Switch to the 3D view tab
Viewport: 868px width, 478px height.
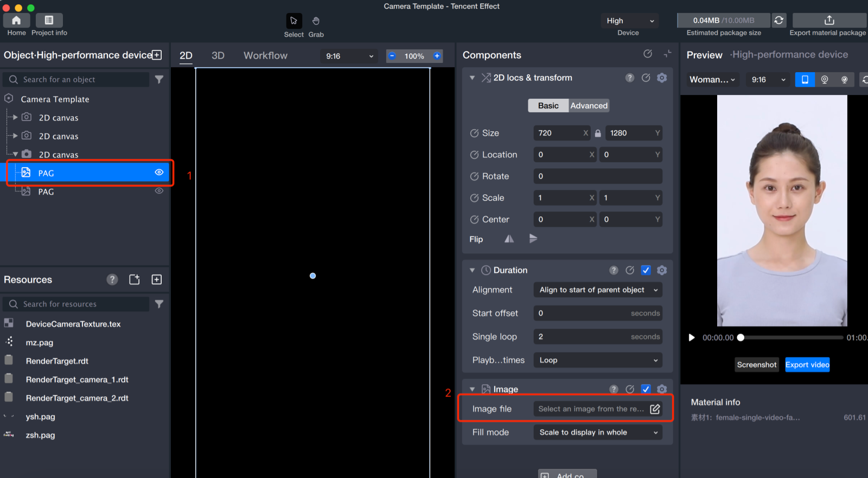218,55
